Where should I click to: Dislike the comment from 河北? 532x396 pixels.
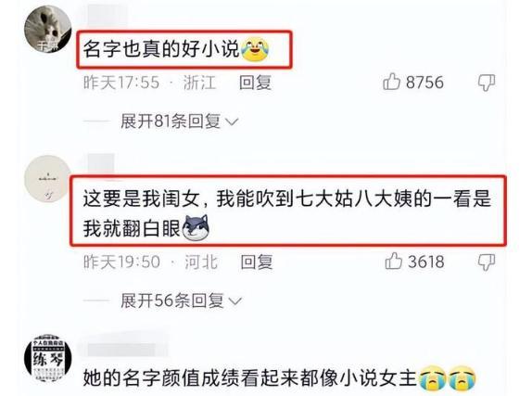[487, 262]
